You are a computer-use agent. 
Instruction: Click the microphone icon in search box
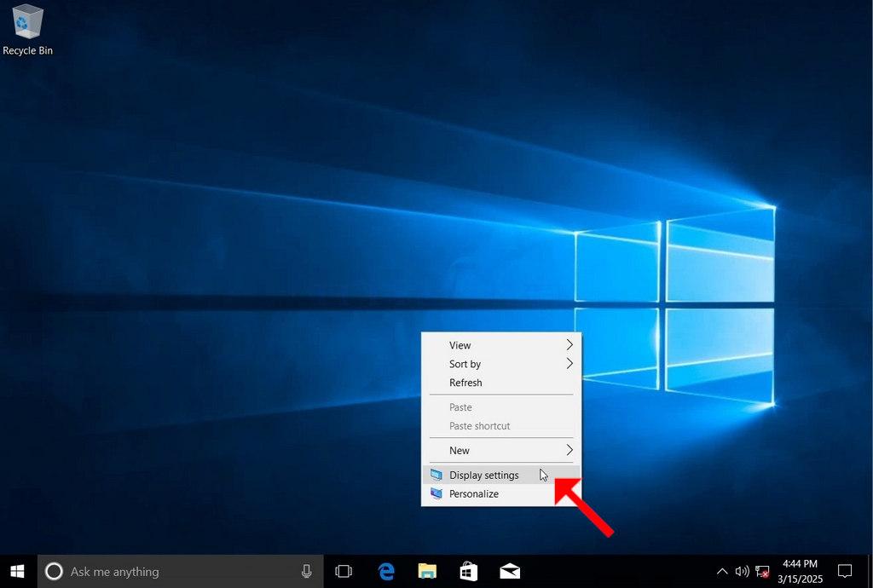click(x=306, y=571)
